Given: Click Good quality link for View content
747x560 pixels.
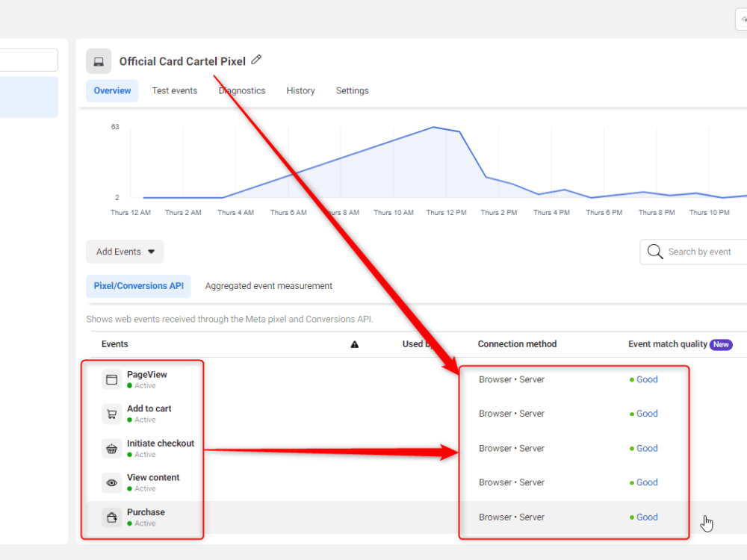Looking at the screenshot, I should 647,482.
